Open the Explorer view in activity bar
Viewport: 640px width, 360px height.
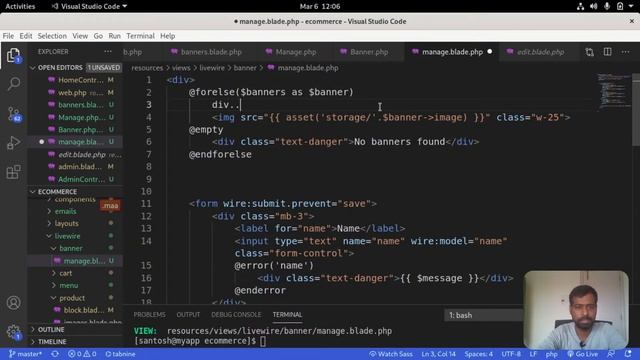pos(13,55)
